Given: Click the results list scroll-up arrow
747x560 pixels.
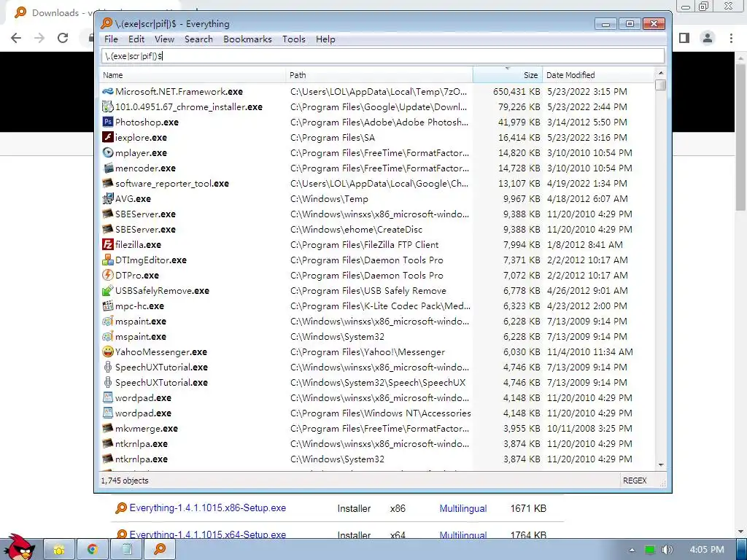Looking at the screenshot, I should [660, 73].
